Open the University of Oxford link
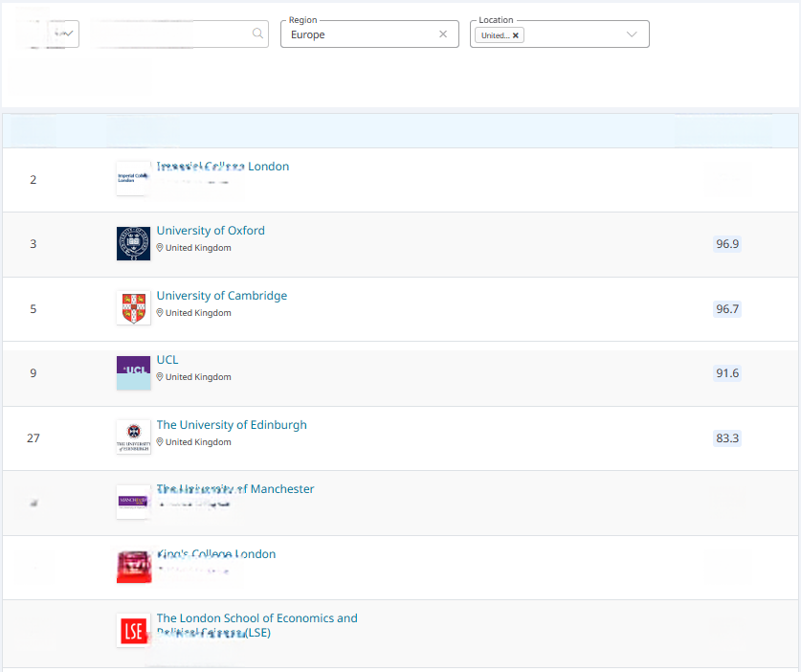This screenshot has height=672, width=801. pyautogui.click(x=211, y=231)
